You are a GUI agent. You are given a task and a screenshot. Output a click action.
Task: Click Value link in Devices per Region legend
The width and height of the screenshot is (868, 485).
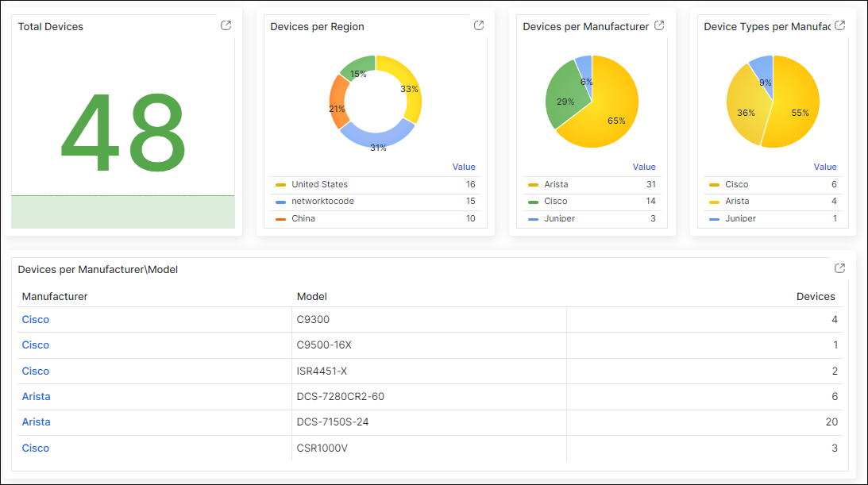(465, 167)
